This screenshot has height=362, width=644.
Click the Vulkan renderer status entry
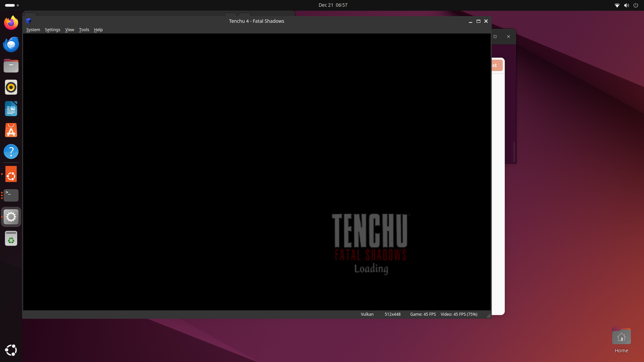367,314
